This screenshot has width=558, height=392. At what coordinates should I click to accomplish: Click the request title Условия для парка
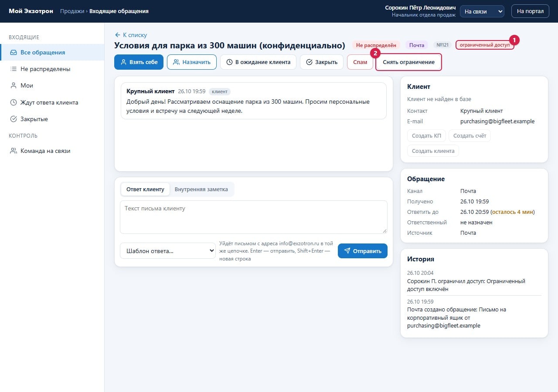[x=230, y=45]
